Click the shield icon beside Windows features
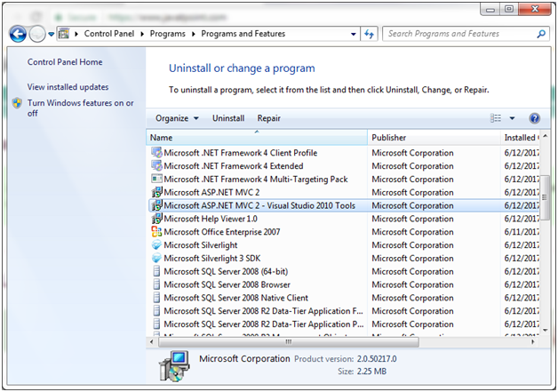558x392 pixels. tap(17, 103)
